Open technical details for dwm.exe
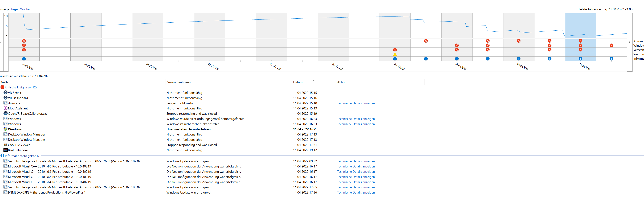This screenshot has width=644, height=201. [356, 103]
